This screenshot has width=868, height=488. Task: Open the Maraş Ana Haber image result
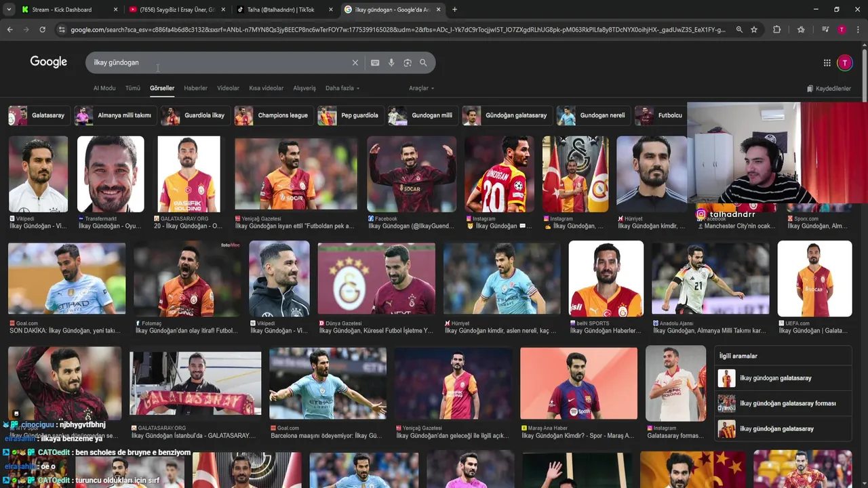point(578,384)
